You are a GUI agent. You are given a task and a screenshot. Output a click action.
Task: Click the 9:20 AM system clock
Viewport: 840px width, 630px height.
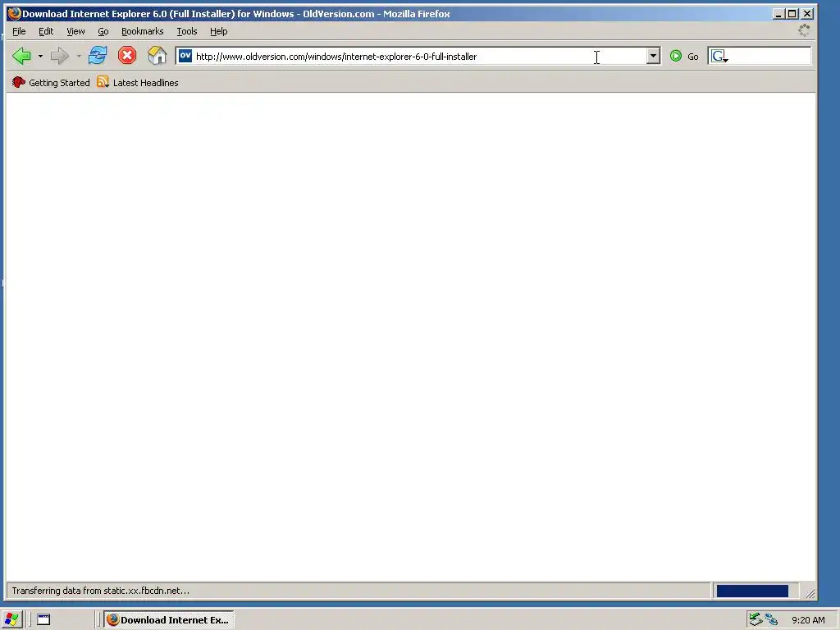[808, 620]
